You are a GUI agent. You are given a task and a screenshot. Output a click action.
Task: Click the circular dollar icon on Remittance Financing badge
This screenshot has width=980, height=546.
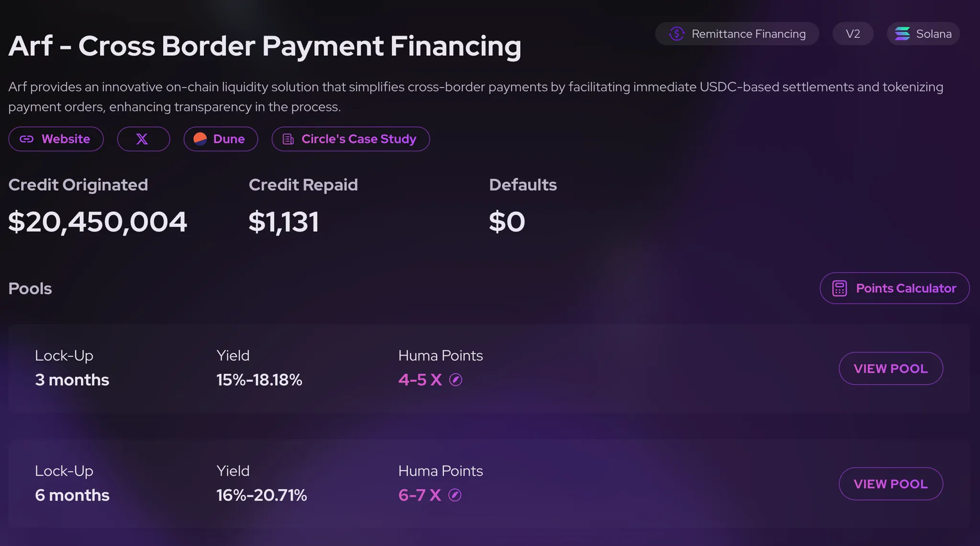[x=676, y=33]
